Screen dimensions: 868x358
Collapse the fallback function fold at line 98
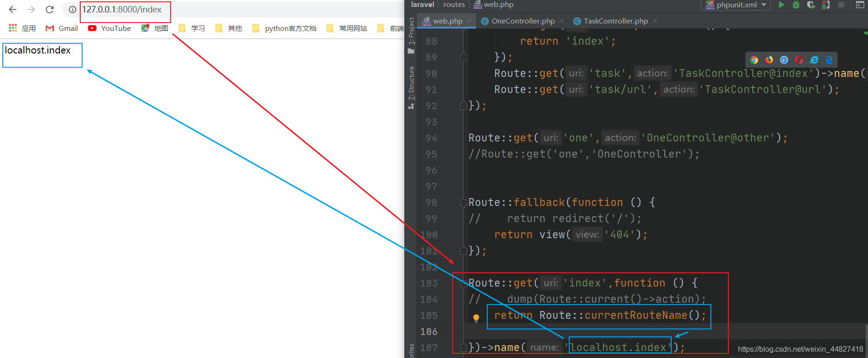tap(464, 202)
